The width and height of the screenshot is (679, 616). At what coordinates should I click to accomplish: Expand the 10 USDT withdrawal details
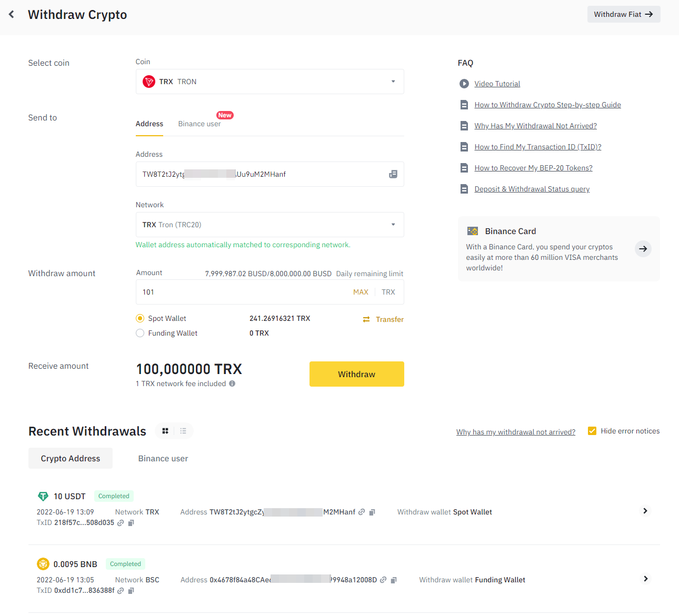[x=645, y=511]
